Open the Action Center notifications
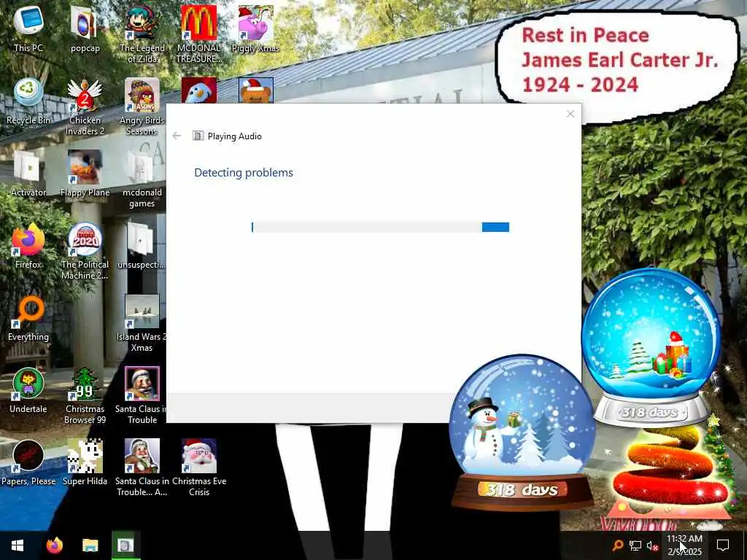The width and height of the screenshot is (747, 560). [x=723, y=545]
